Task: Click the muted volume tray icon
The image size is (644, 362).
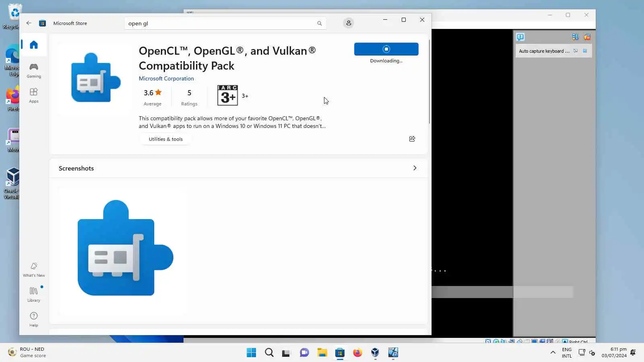Action: (x=592, y=353)
